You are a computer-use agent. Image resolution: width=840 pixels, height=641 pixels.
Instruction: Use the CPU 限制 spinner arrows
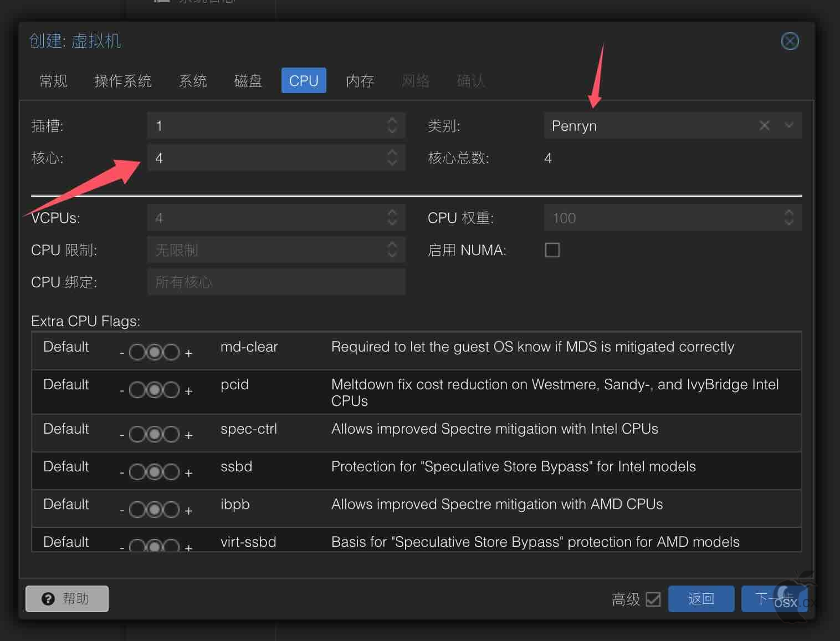click(392, 250)
